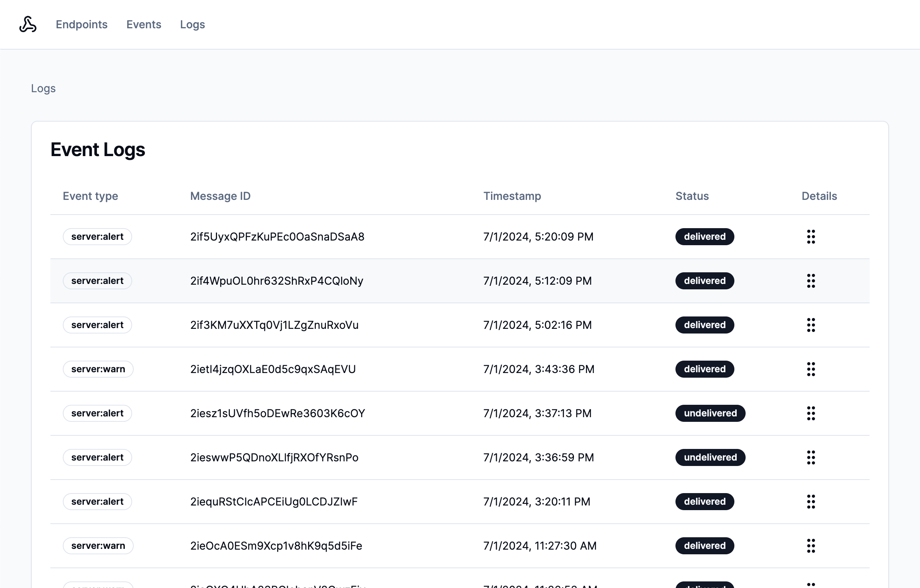Viewport: 920px width, 588px height.
Task: Open details for message 2ieswwP5QDnoXLlfjRXOfYRsnPo
Action: pos(811,457)
